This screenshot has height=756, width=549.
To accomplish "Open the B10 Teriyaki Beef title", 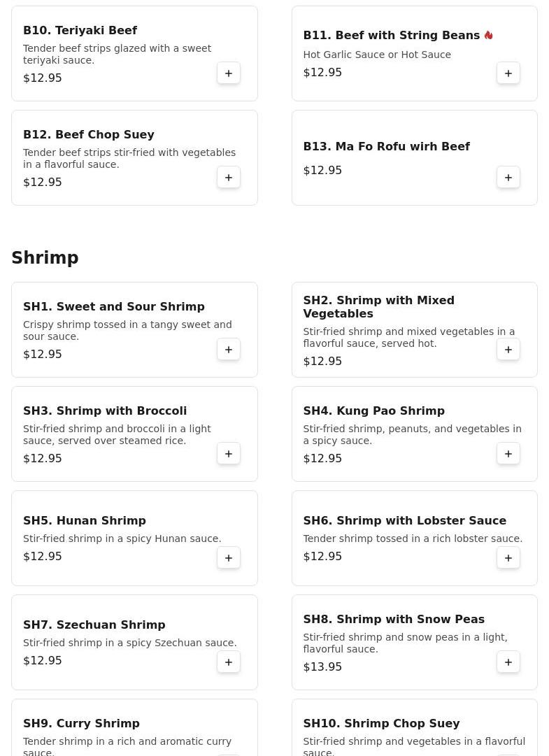I will pos(80,31).
